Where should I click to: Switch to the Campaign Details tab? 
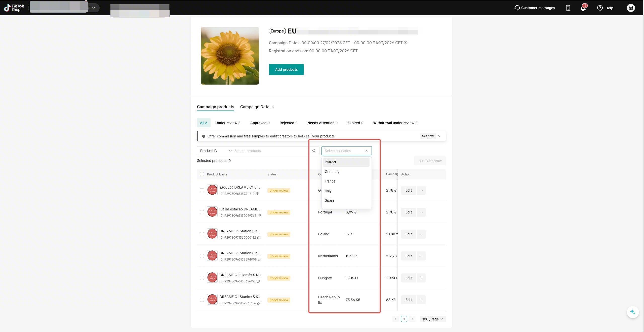click(x=257, y=107)
